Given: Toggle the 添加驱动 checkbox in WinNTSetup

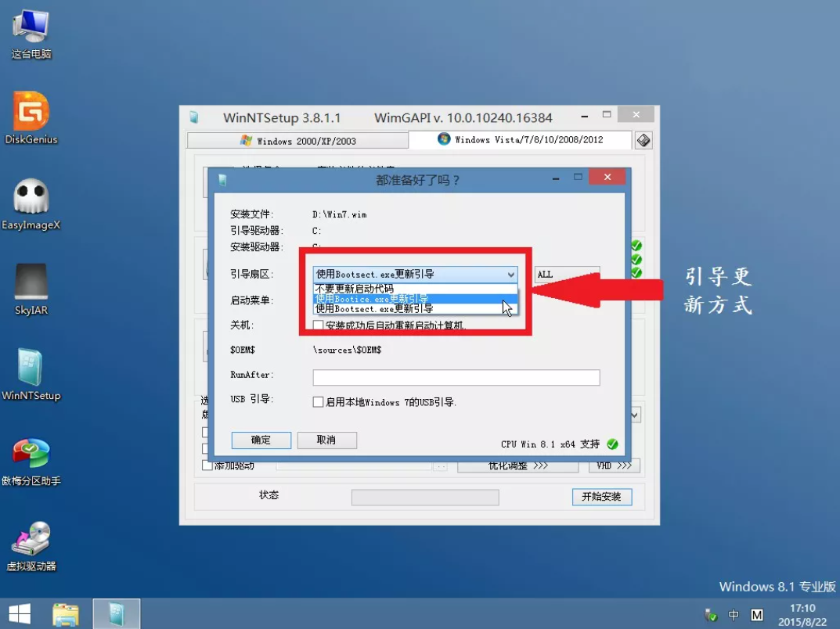Looking at the screenshot, I should pyautogui.click(x=207, y=465).
